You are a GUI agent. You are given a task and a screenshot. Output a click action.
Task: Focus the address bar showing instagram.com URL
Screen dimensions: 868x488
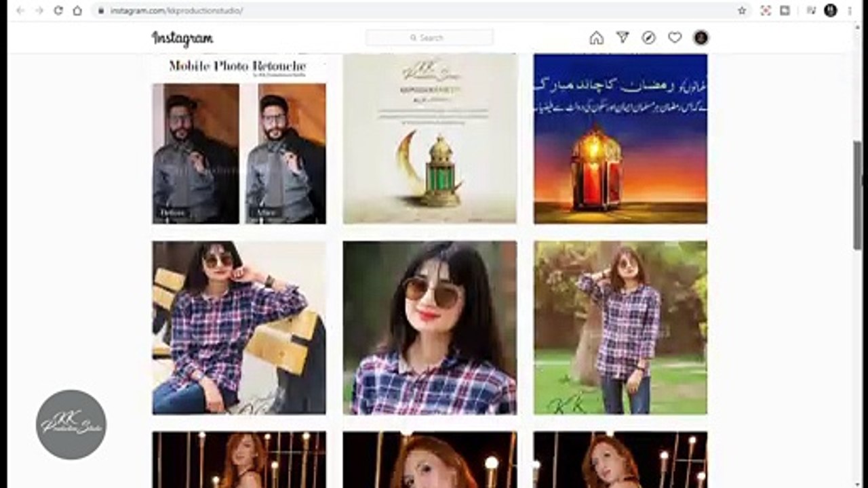click(x=414, y=11)
